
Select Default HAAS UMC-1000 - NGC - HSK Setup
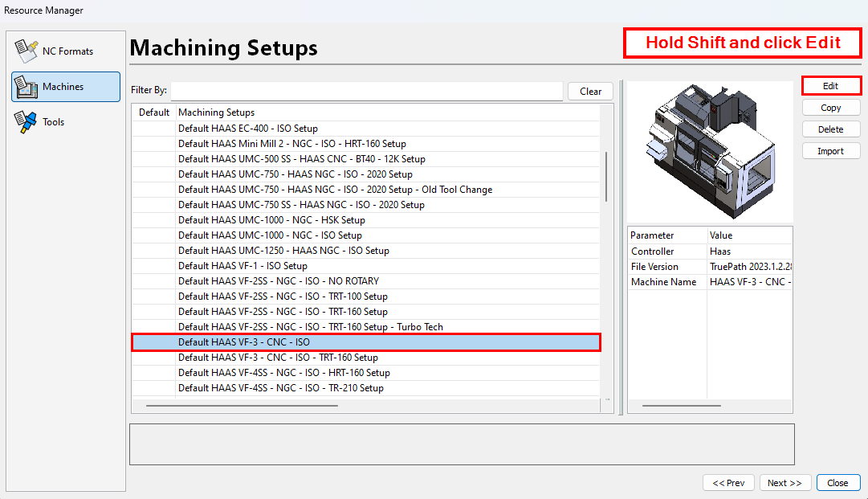pos(366,220)
